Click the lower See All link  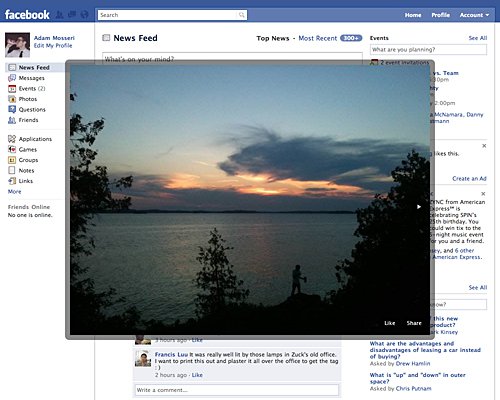478,287
